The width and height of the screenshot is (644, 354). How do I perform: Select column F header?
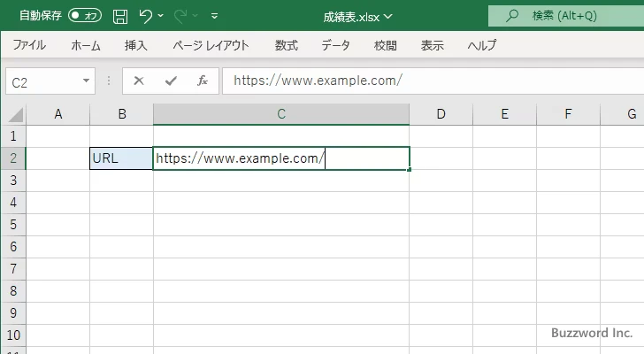click(x=569, y=114)
